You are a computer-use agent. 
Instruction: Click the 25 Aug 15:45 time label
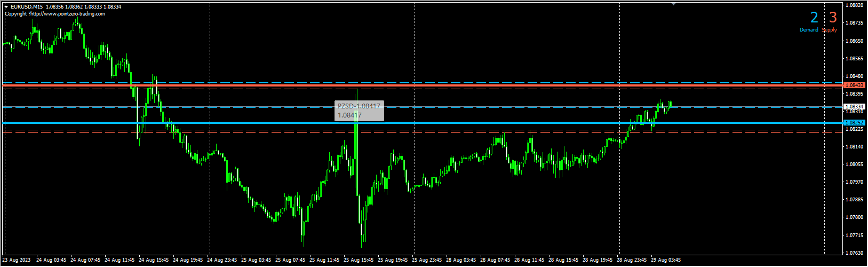point(359,261)
